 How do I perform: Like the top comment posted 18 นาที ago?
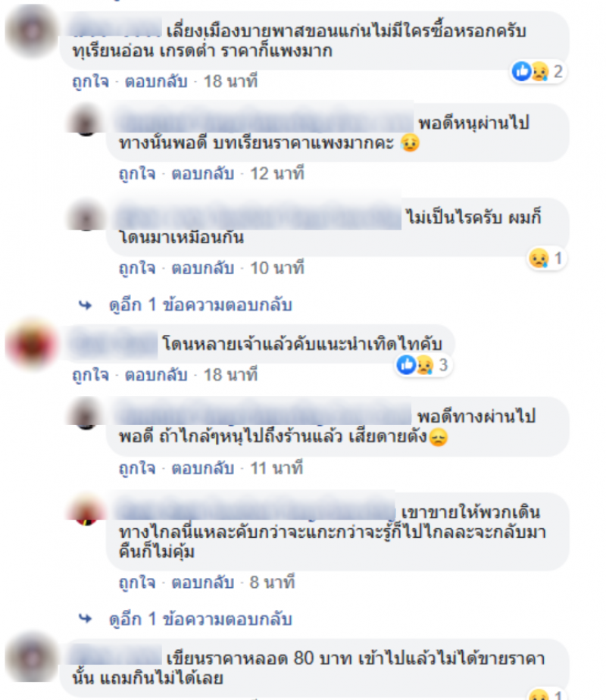pyautogui.click(x=91, y=82)
